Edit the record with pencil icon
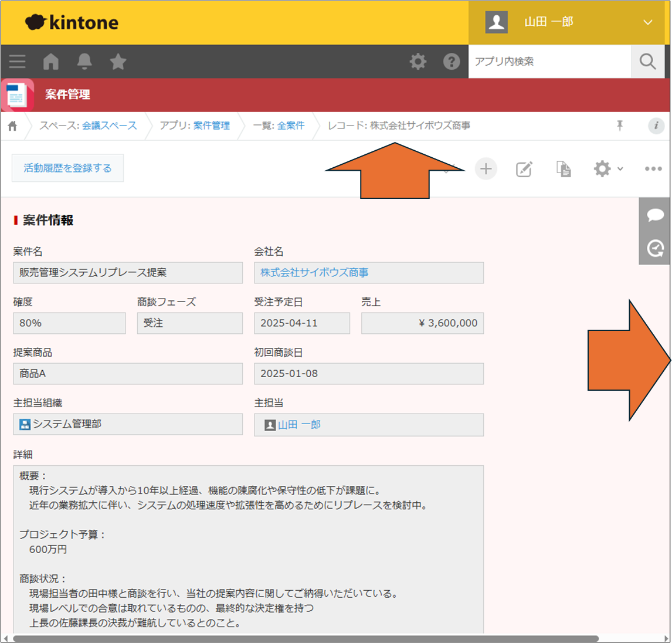This screenshot has width=672, height=643. click(x=524, y=170)
